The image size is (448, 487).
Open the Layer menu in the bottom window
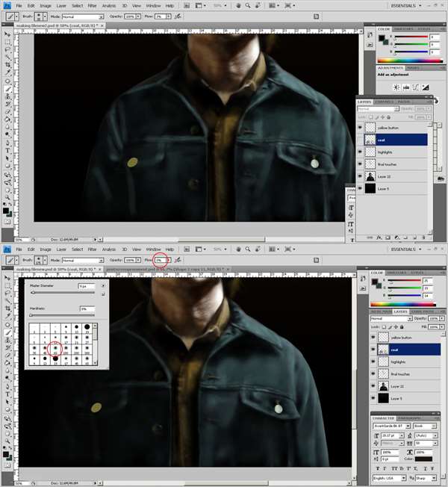(x=61, y=249)
